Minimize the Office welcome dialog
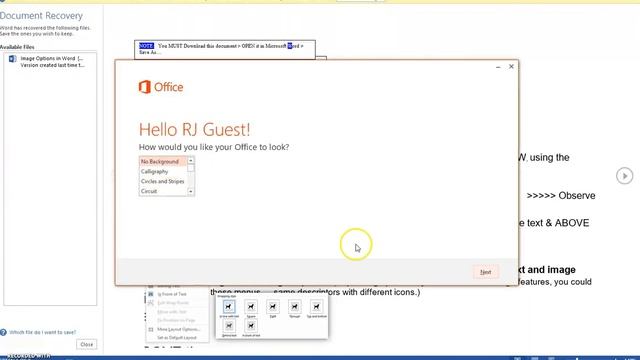The width and height of the screenshot is (640, 360). point(498,67)
